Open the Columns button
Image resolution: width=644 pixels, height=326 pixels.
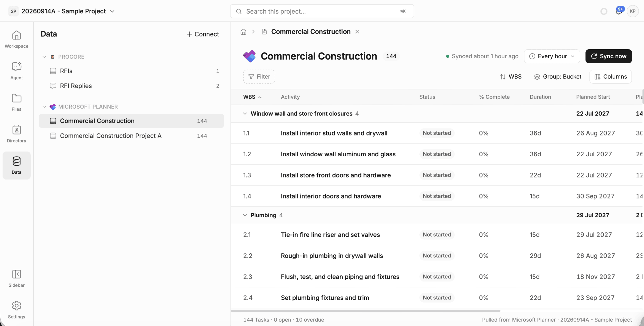pyautogui.click(x=611, y=77)
